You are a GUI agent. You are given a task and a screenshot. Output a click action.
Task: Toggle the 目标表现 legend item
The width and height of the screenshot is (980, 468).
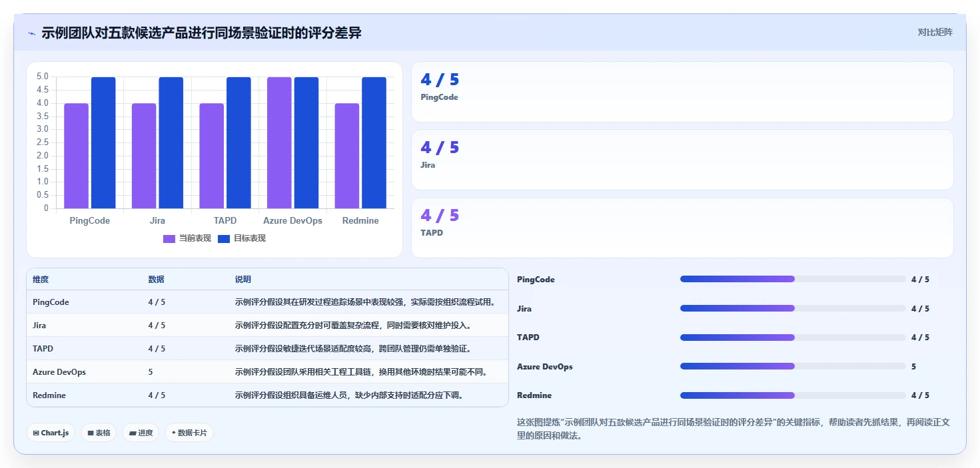click(242, 238)
